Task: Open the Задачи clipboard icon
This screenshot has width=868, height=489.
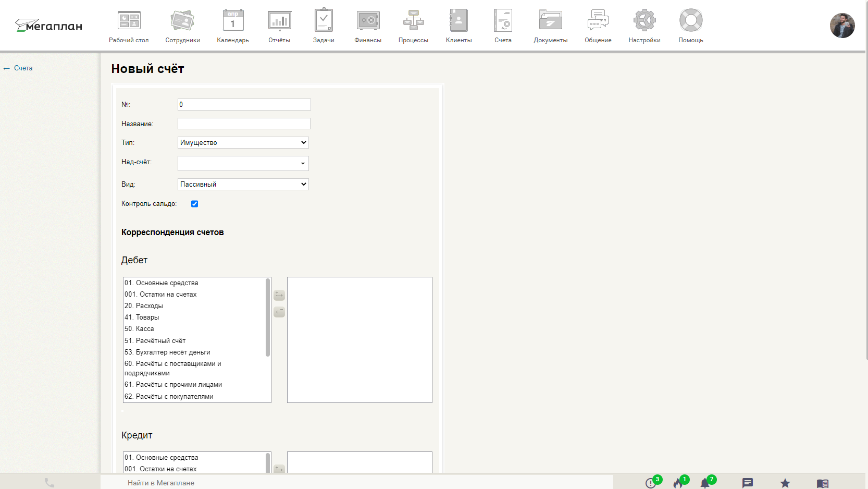Action: point(324,21)
